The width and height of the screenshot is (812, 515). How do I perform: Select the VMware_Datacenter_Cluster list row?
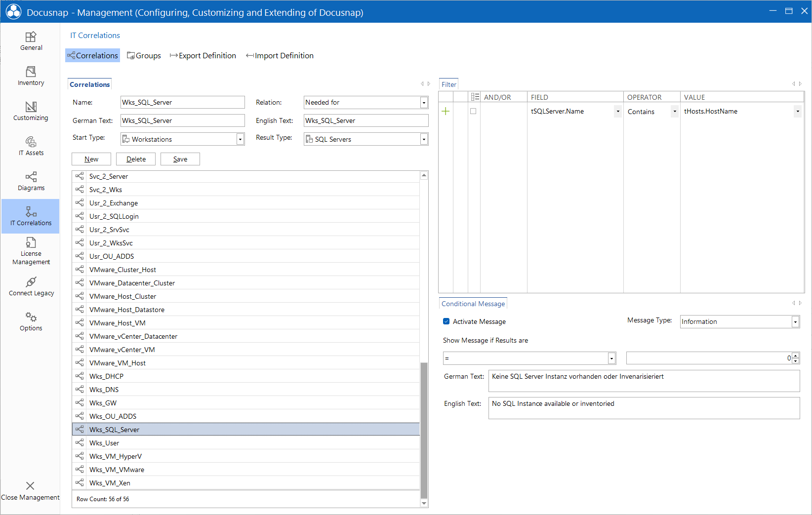(x=246, y=282)
